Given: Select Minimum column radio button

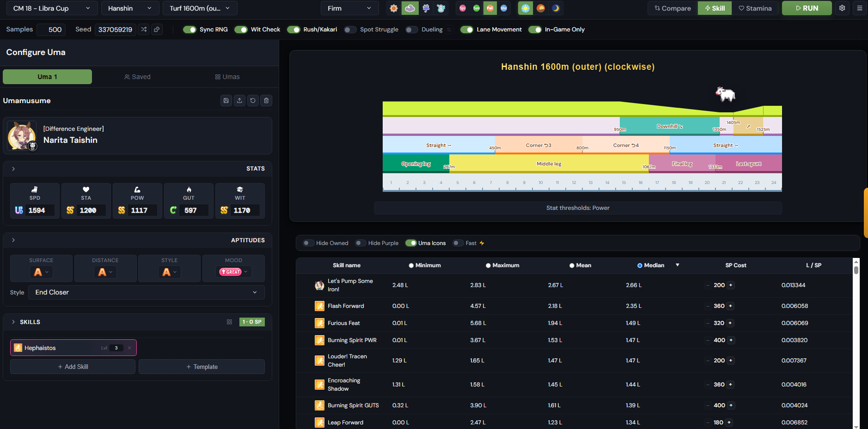Looking at the screenshot, I should tap(411, 265).
